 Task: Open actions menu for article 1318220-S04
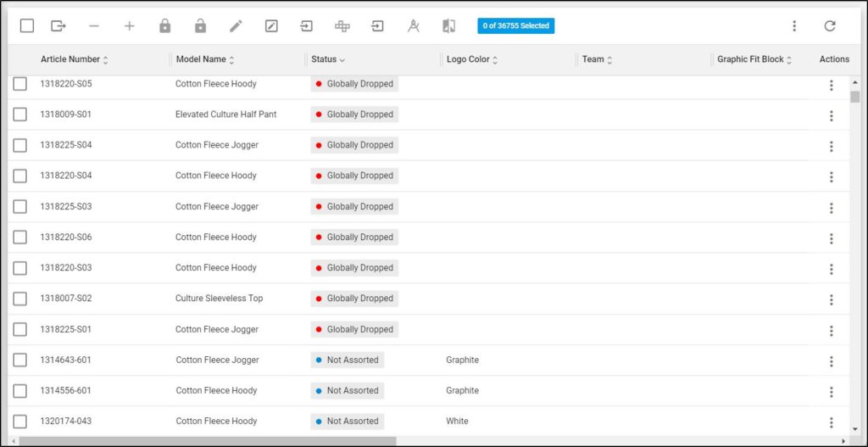click(x=831, y=176)
